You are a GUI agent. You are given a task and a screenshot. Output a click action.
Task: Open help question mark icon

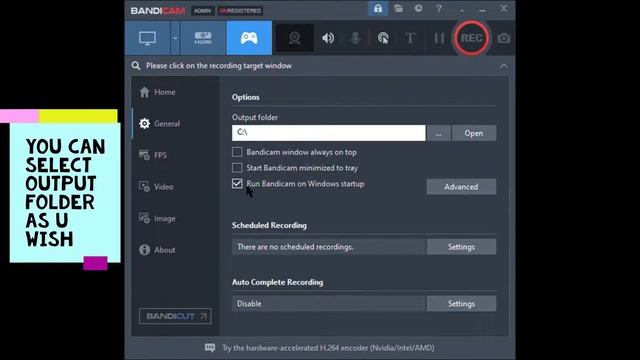pos(439,9)
